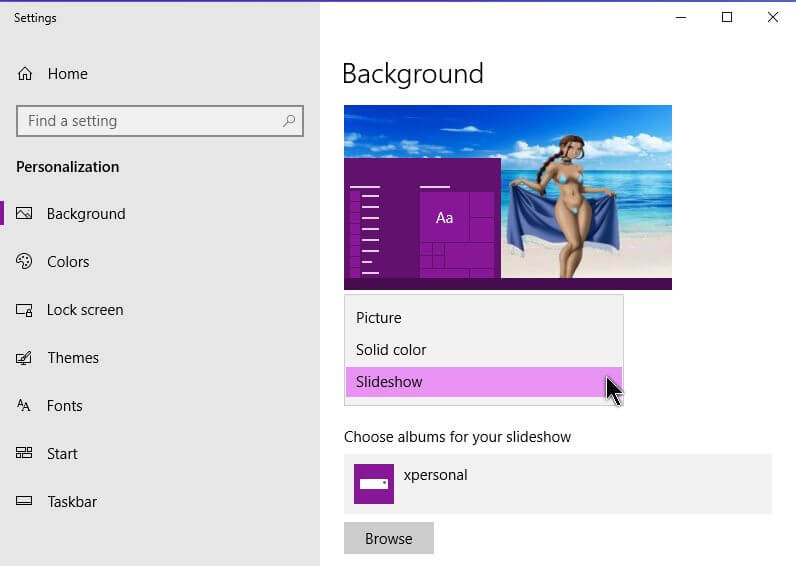Switch to Themes section

73,358
